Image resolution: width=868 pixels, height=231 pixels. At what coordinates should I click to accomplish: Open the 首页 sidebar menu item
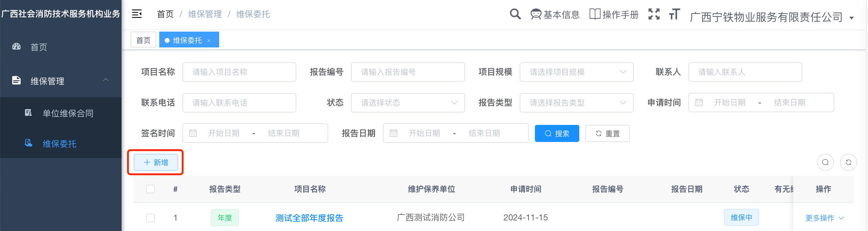tap(61, 47)
